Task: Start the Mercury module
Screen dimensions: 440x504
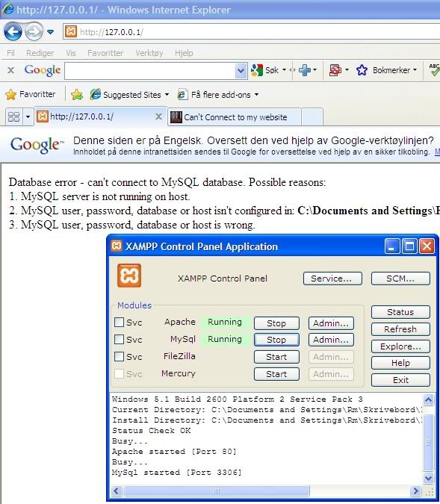Action: (x=276, y=374)
